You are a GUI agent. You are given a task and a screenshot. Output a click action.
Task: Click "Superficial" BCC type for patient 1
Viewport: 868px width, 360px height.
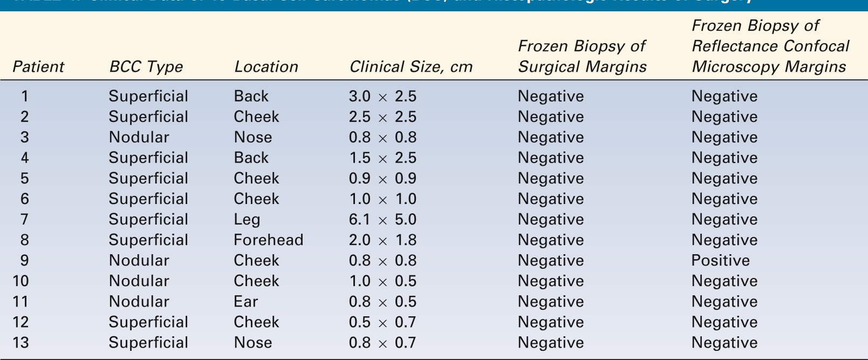(x=148, y=97)
